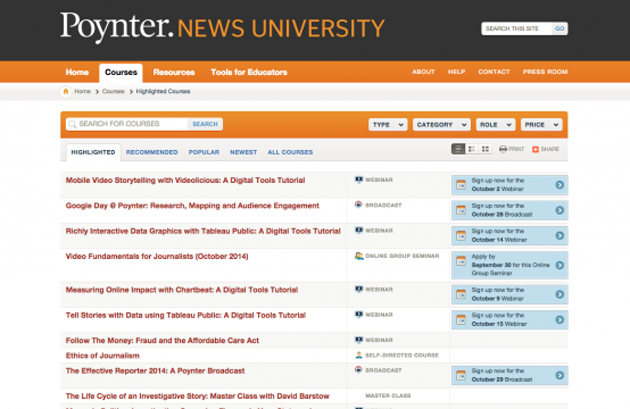
Task: Click webinar icon beside Follow The Money
Action: click(359, 340)
